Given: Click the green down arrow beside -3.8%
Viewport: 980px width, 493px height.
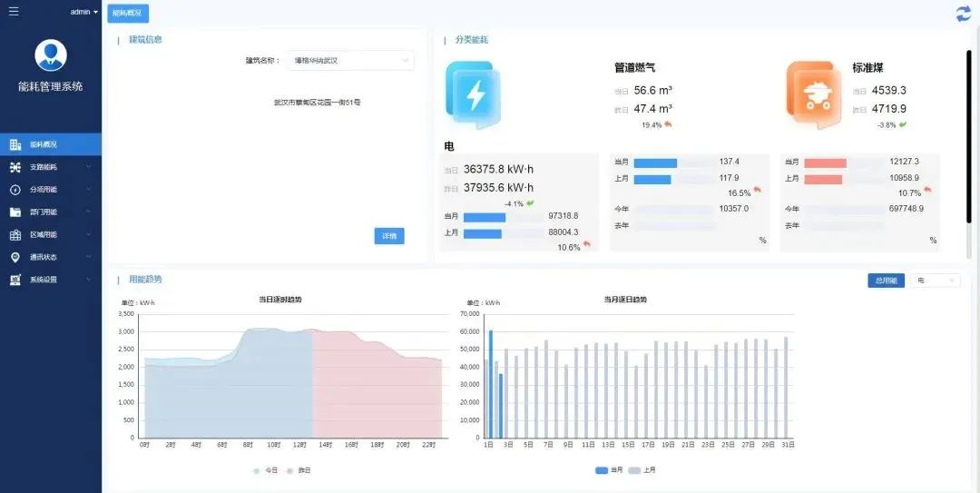Looking at the screenshot, I should 903,124.
